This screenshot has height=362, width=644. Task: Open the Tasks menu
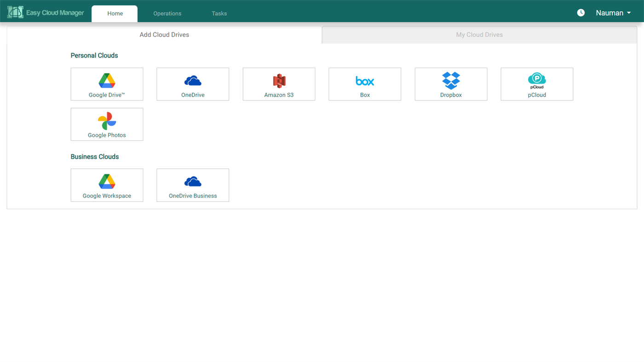point(219,13)
